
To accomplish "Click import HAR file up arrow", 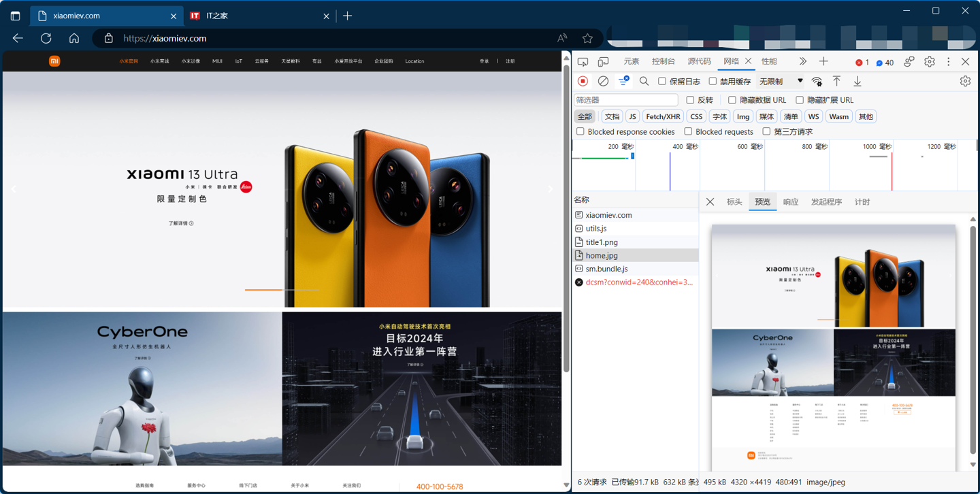I will [837, 81].
